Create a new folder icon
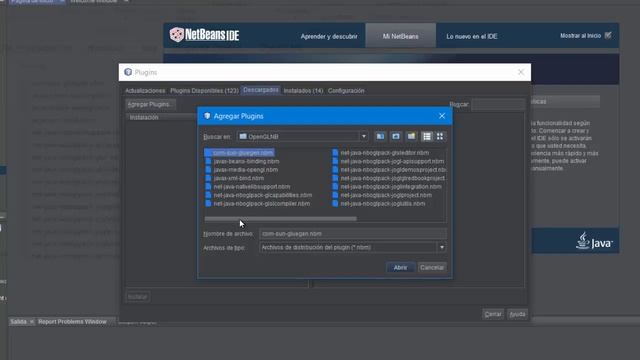The image size is (640, 360). click(411, 136)
